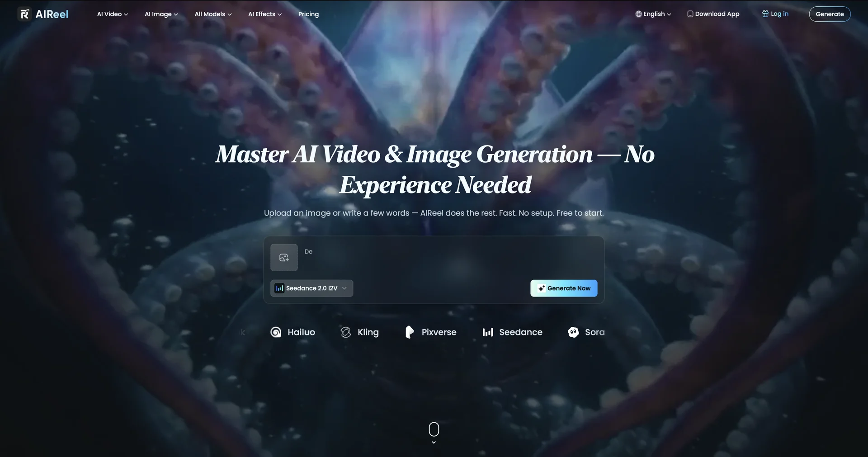Select the Sora model icon
The height and width of the screenshot is (457, 868).
[573, 332]
